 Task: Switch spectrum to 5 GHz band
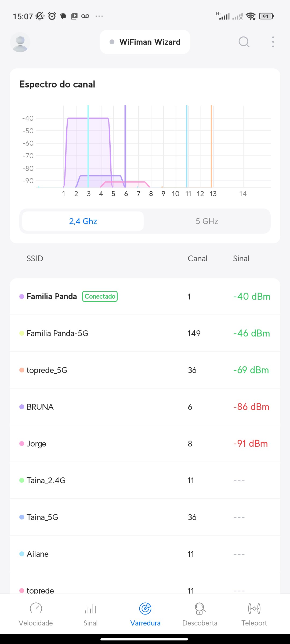207,221
